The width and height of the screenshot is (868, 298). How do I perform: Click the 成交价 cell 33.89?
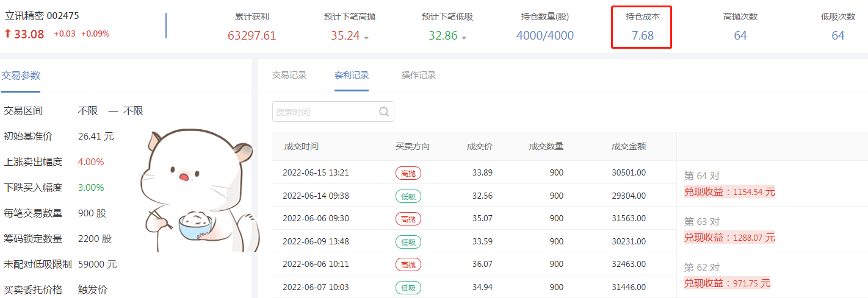[482, 173]
